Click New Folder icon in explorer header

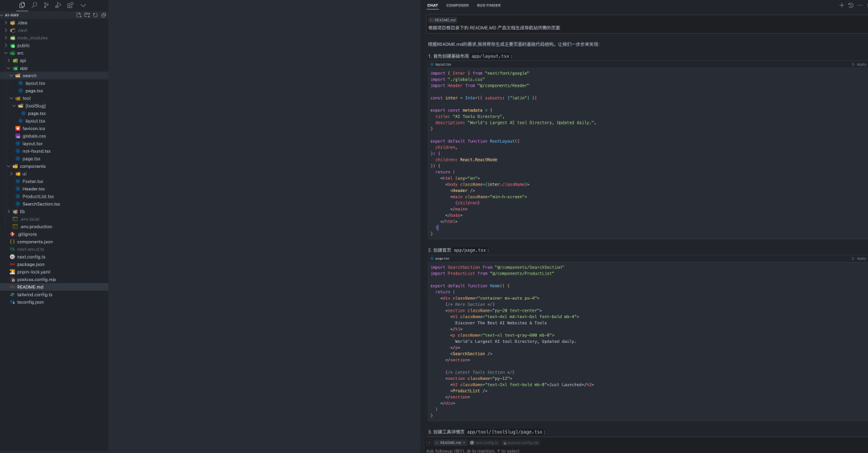coord(87,15)
